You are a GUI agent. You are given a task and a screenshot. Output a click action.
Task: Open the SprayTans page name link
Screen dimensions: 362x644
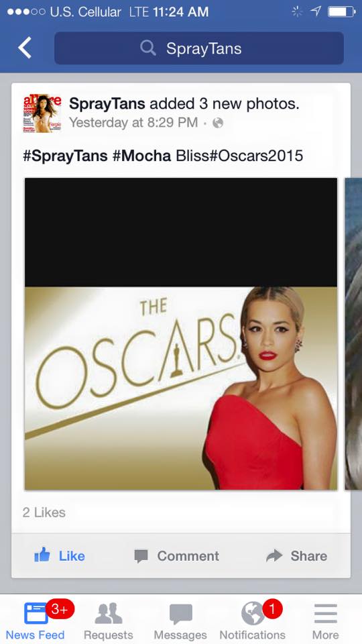107,103
